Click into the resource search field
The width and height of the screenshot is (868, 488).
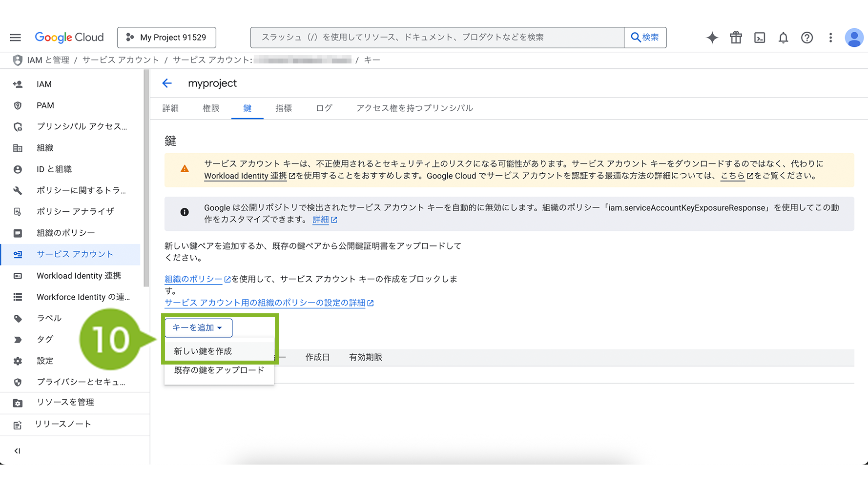(437, 38)
